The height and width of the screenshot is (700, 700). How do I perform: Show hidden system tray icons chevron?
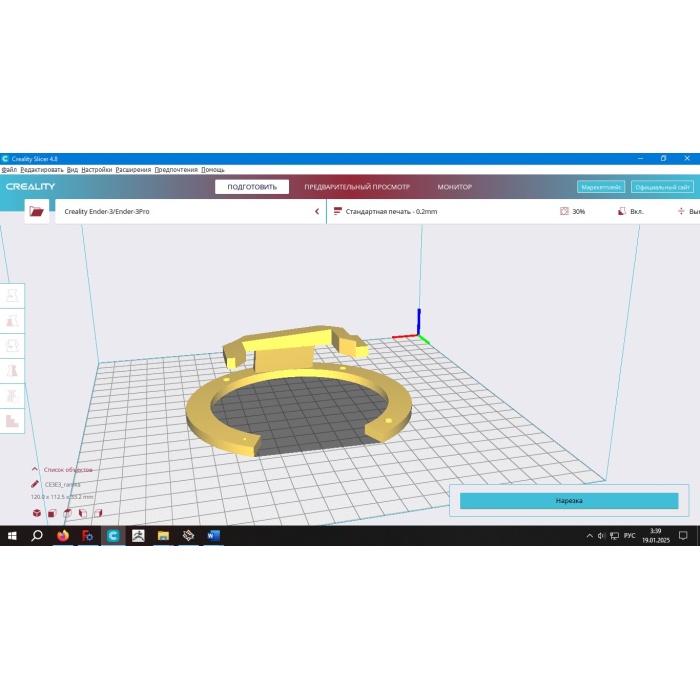click(x=589, y=535)
